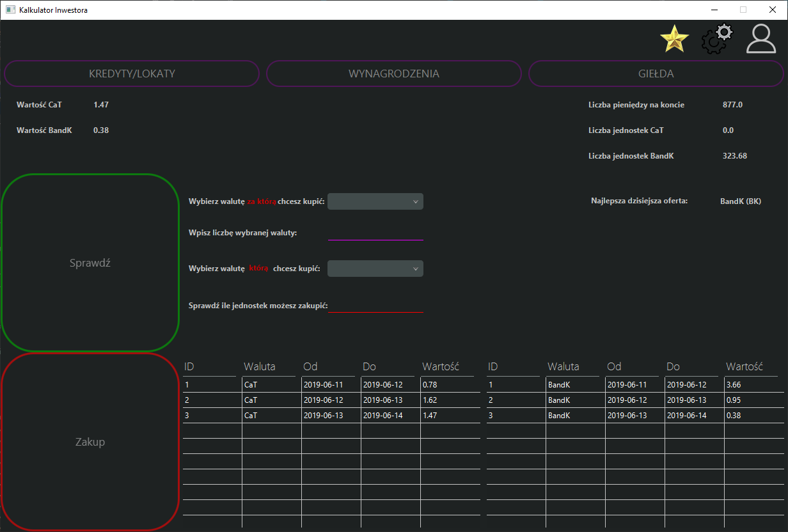
Task: Select the CaT table value 1.47 cell
Action: click(450, 416)
